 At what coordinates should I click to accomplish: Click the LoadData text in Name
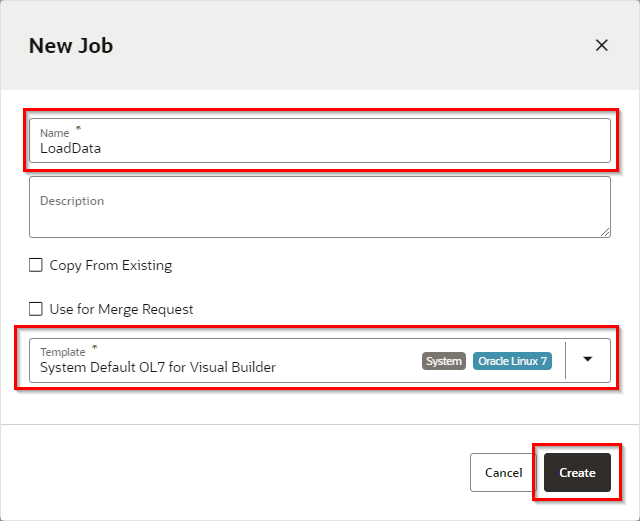(x=70, y=149)
